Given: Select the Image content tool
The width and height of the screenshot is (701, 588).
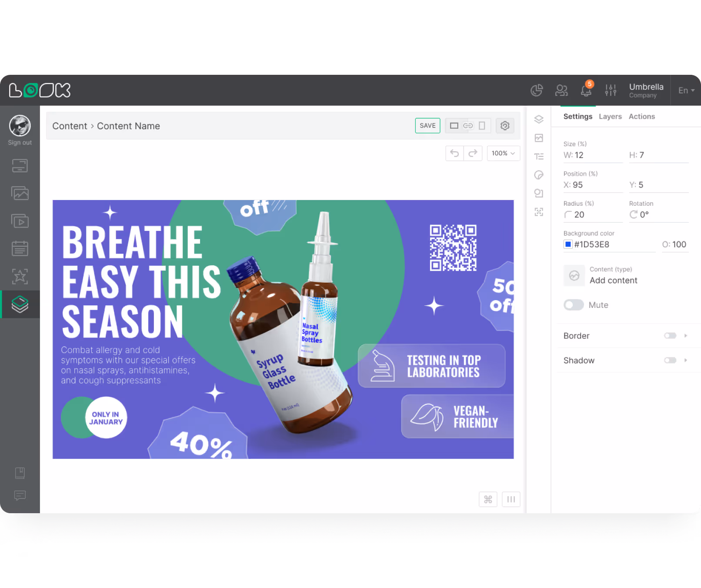Looking at the screenshot, I should [539, 138].
